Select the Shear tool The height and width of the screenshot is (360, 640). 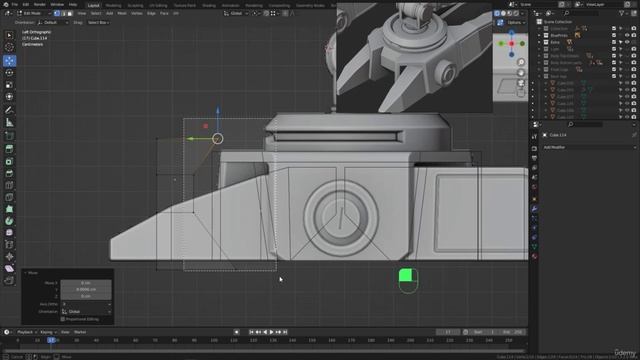coord(9,269)
